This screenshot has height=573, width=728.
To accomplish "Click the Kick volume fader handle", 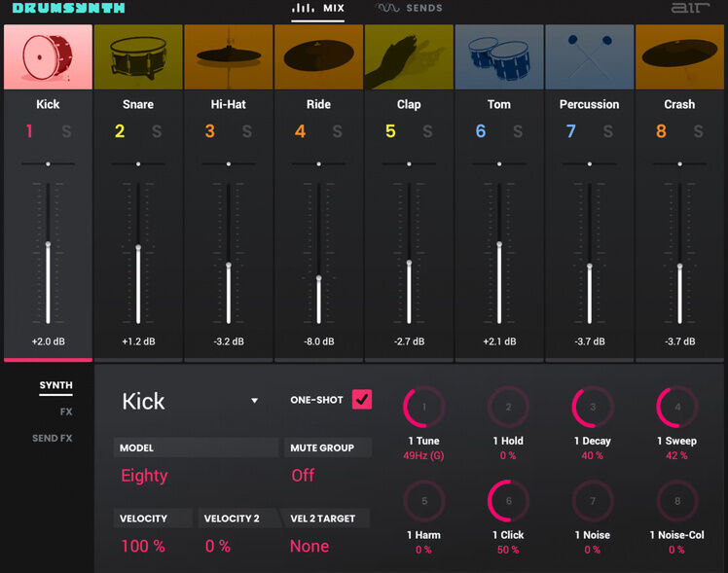I will coord(48,244).
